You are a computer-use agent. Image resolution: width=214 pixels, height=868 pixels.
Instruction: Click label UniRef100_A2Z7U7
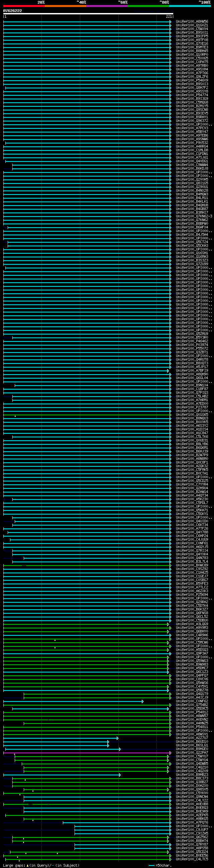click(192, 738)
